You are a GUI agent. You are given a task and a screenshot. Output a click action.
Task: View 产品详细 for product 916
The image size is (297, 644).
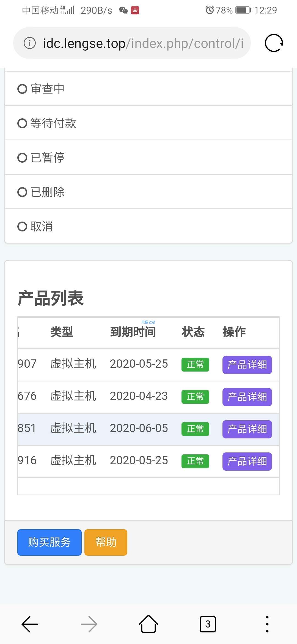(x=247, y=462)
